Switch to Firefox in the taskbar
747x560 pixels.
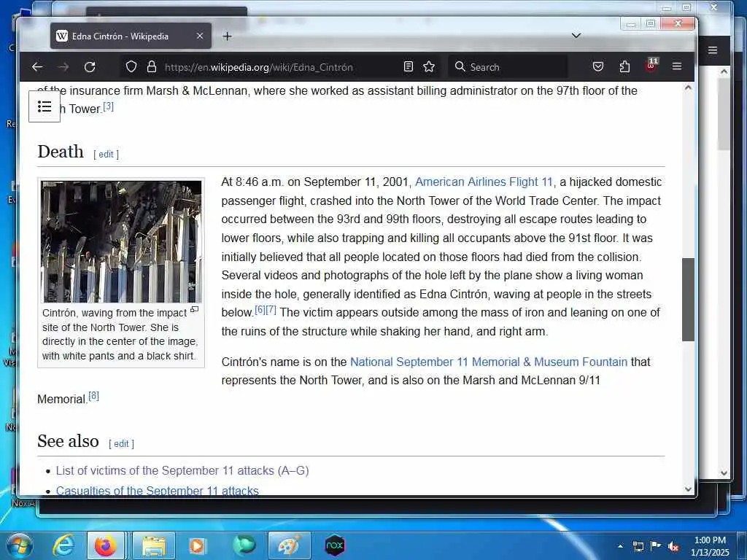point(106,545)
